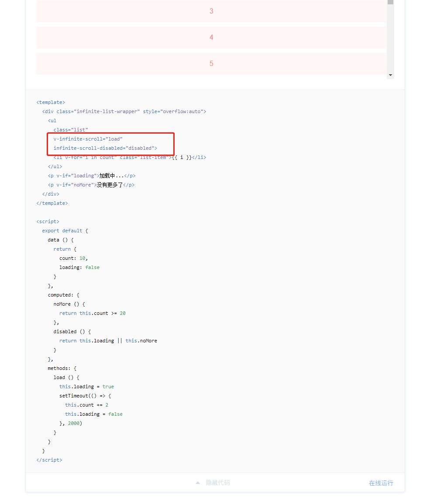Click the class="list" attribute line
The height and width of the screenshot is (504, 437).
[71, 130]
